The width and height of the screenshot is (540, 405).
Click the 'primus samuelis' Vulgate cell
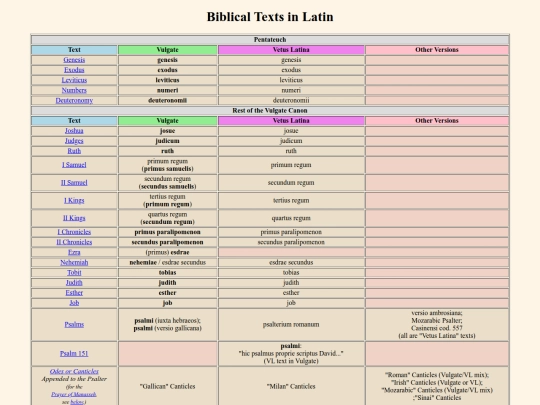(x=167, y=165)
